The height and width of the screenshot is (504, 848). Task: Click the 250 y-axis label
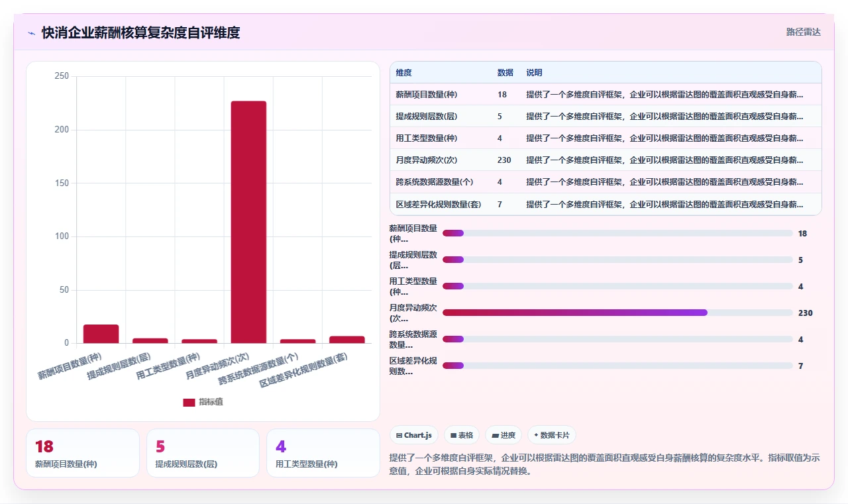[62, 76]
